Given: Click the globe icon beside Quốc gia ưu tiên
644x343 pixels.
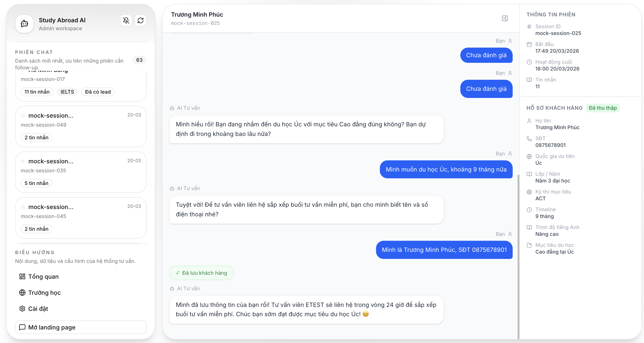Looking at the screenshot, I should pyautogui.click(x=529, y=156).
